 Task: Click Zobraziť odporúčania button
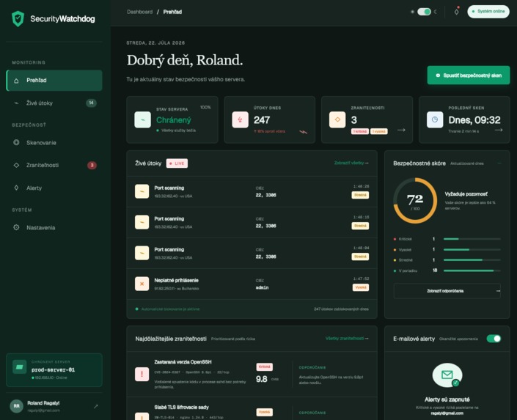coord(447,291)
